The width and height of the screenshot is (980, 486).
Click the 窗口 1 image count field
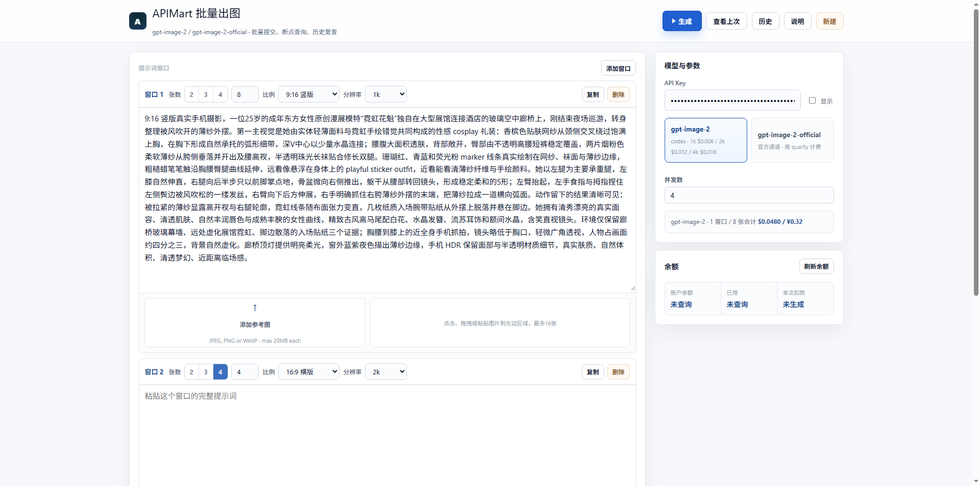pos(244,94)
